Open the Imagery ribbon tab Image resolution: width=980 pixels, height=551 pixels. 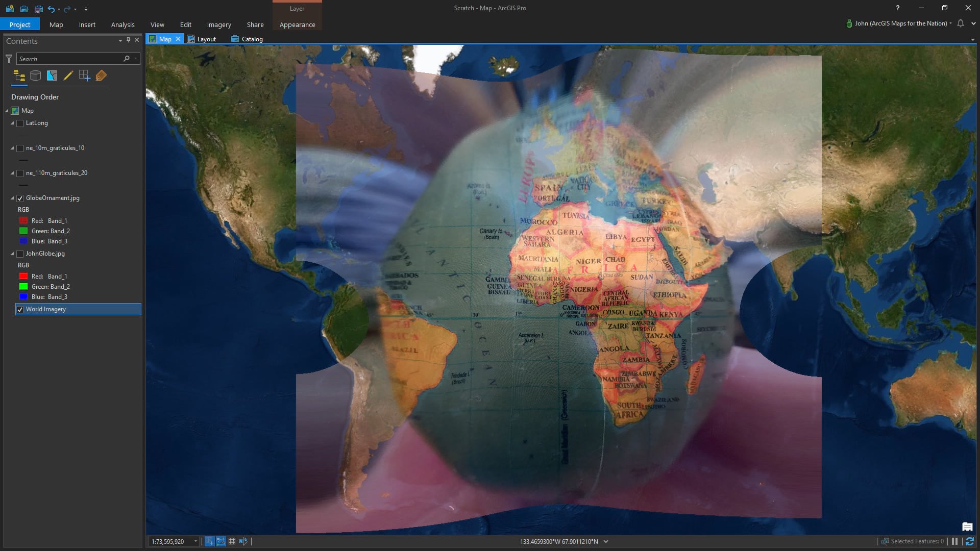click(x=219, y=24)
